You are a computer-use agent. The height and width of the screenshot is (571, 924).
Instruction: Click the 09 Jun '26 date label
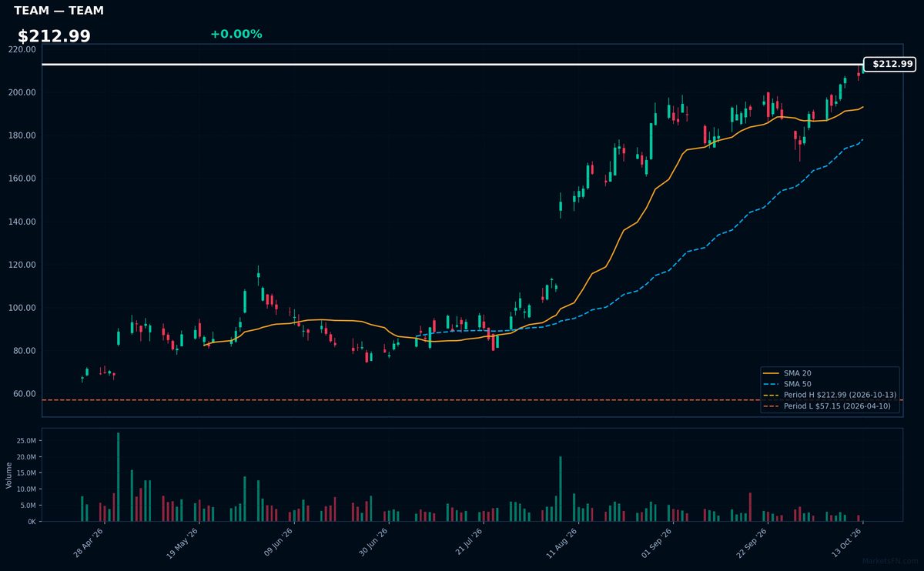point(279,543)
